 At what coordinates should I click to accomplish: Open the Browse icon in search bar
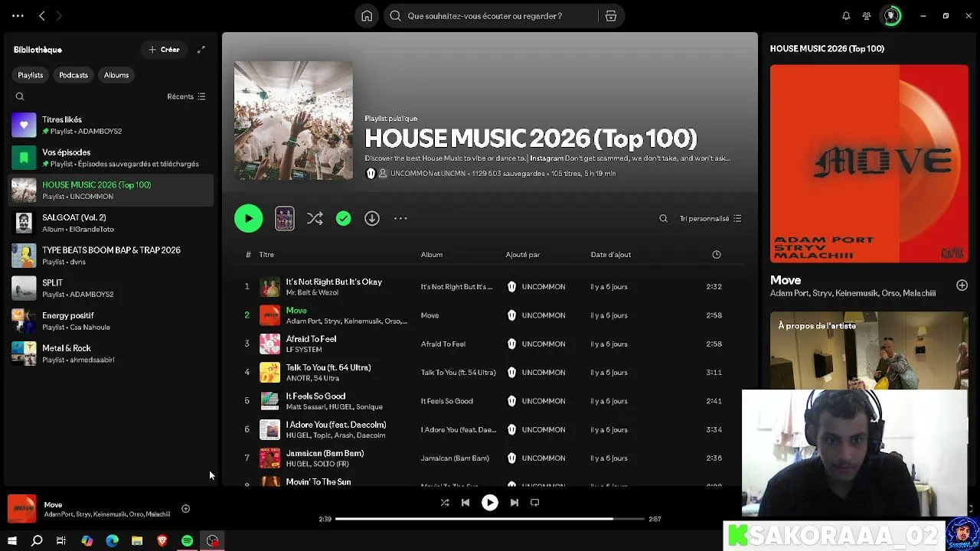pyautogui.click(x=611, y=16)
